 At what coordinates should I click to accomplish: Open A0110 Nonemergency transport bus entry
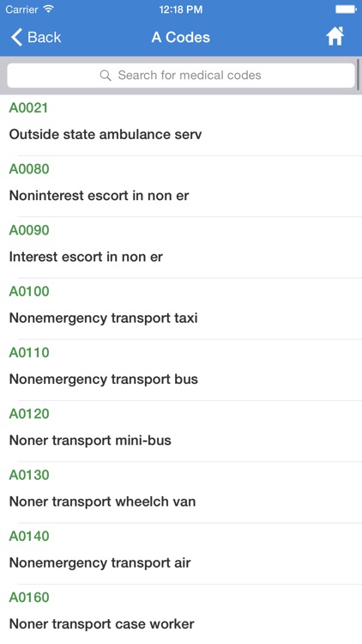click(181, 370)
